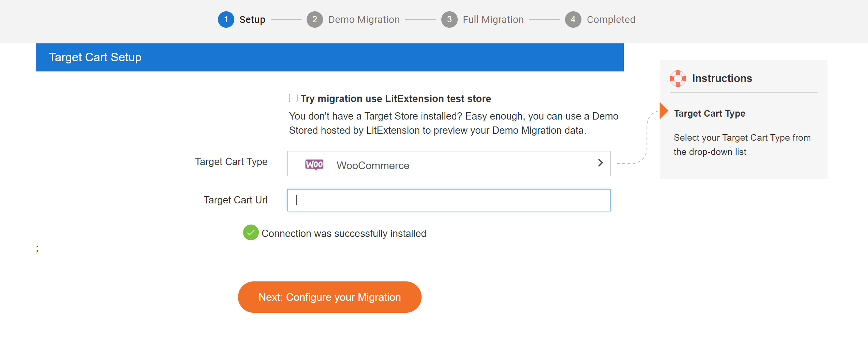Click the Target Cart Type field label

click(x=231, y=161)
